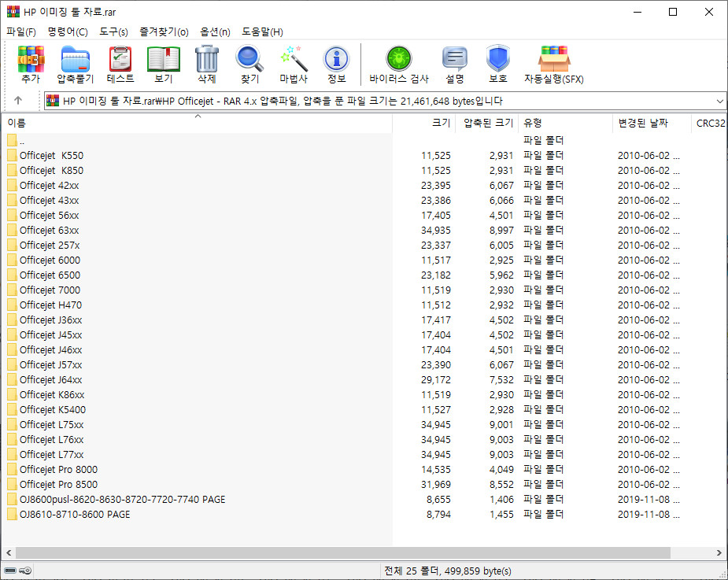Select the Officejet 63xx folder name
The width and height of the screenshot is (728, 580).
point(50,231)
